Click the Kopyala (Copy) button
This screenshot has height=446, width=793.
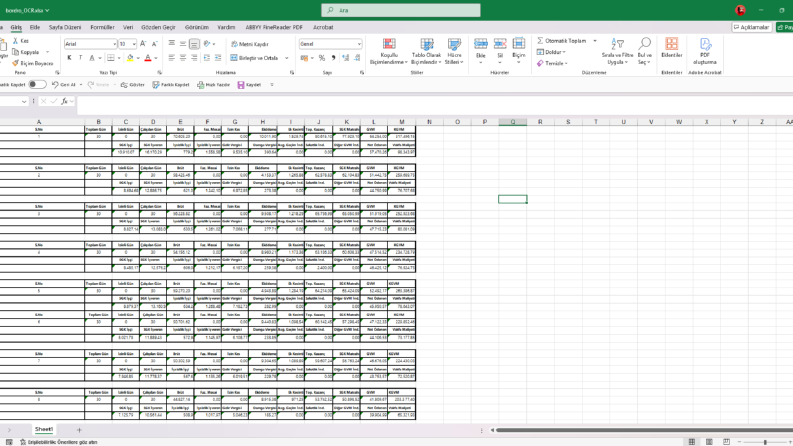(26, 52)
